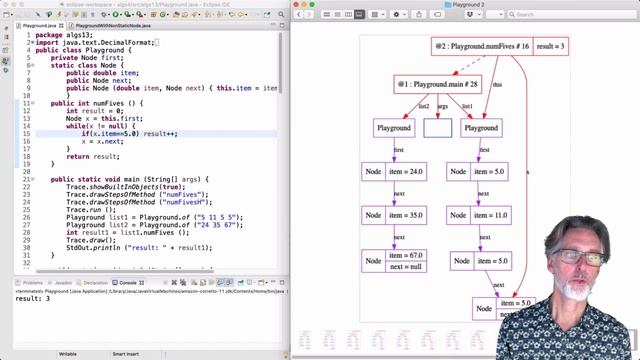Click the vertical scrollbar of the code editor

[280, 63]
